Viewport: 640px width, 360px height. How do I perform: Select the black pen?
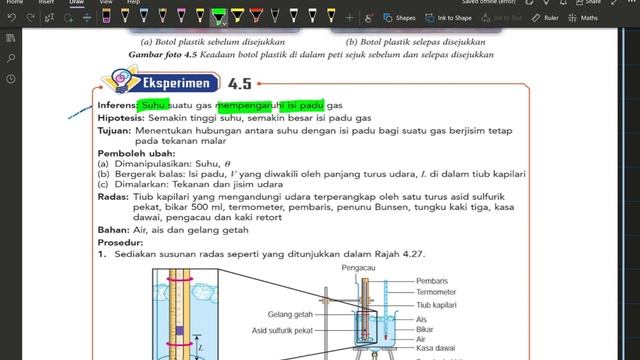pyautogui.click(x=275, y=16)
